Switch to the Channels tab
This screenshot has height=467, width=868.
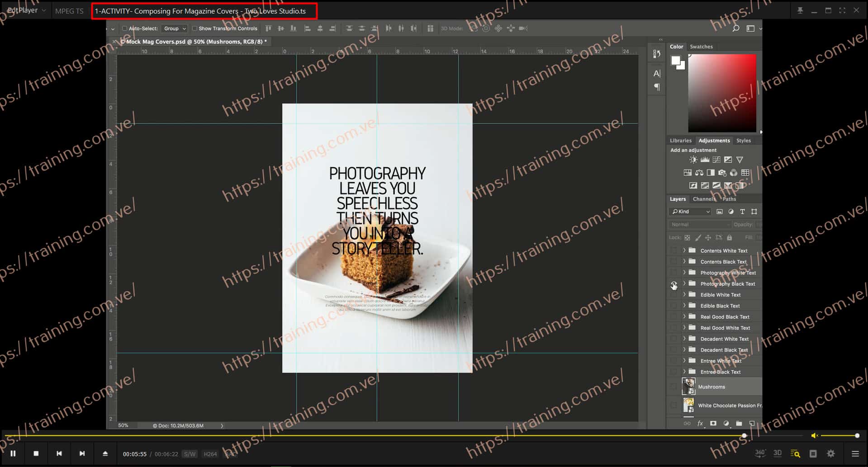pos(704,199)
